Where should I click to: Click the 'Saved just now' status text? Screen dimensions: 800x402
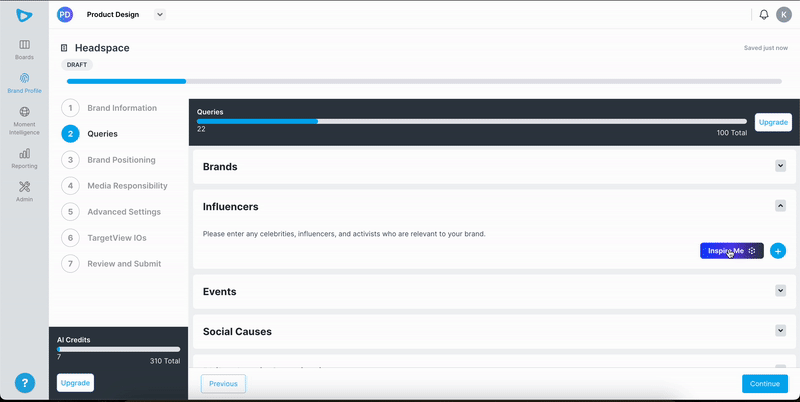(x=766, y=48)
